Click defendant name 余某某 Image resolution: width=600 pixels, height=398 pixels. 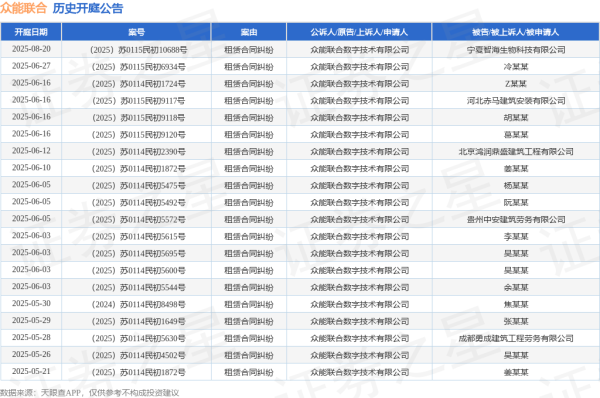coord(516,287)
